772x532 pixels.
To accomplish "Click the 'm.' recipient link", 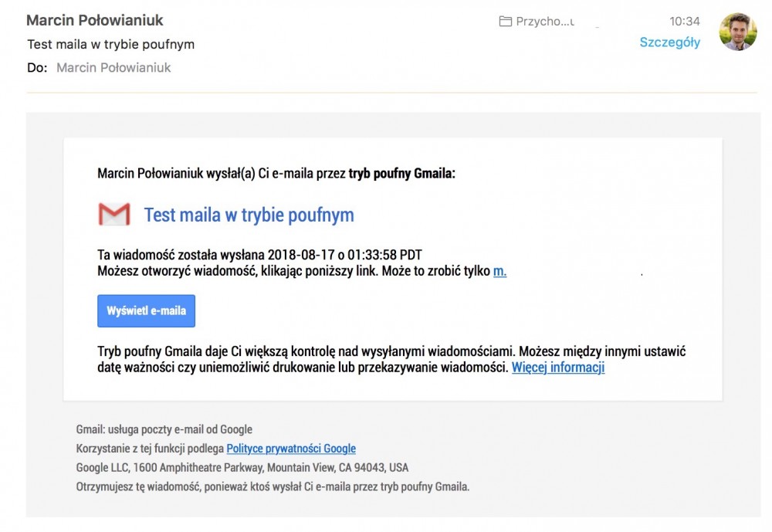I will tap(499, 271).
